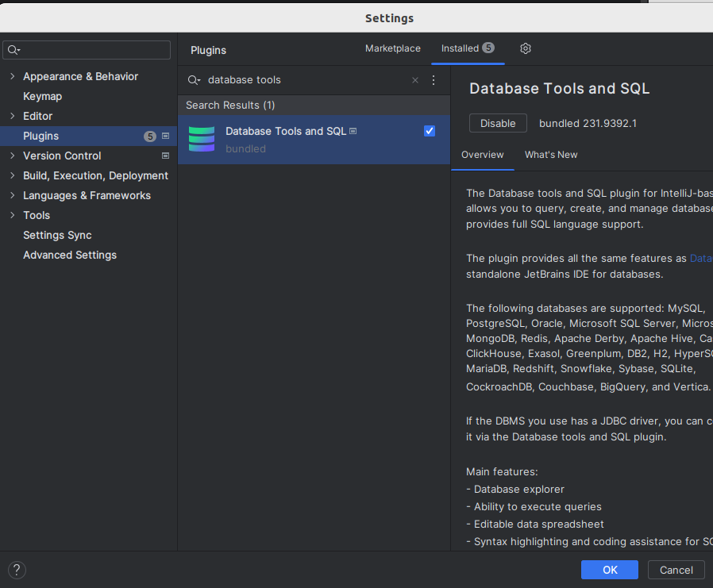Open the Overview tab
The height and width of the screenshot is (588, 713).
[x=483, y=155]
